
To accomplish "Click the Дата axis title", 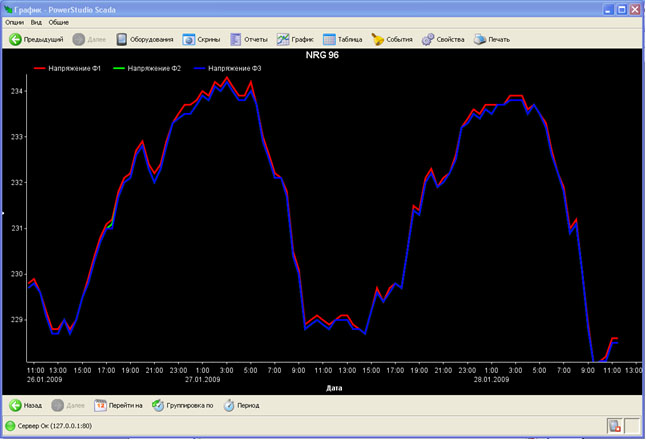I will coord(334,388).
